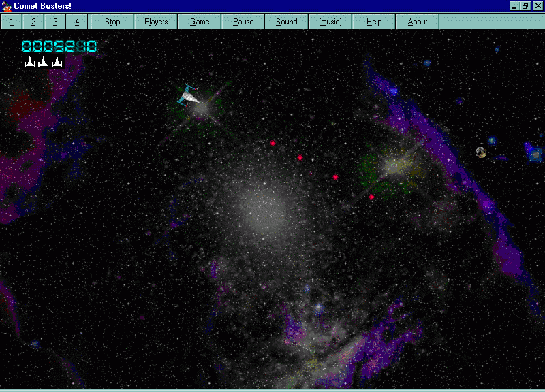The height and width of the screenshot is (392, 545).
Task: Click the lowest red comet near the nebula
Action: pos(372,197)
